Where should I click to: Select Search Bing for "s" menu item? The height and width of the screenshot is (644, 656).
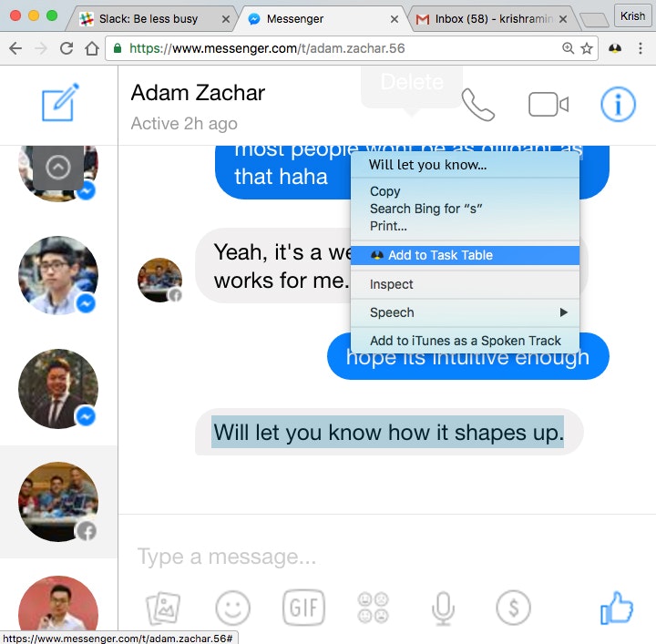pos(465,209)
